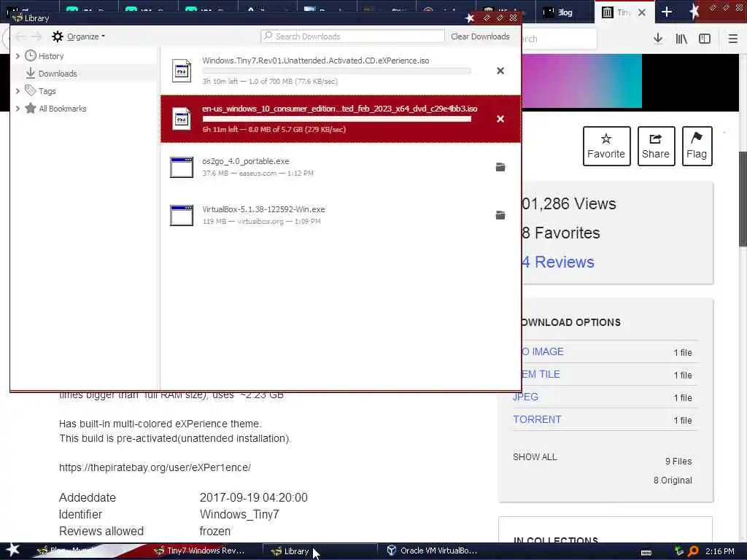Viewport: 747px width, 560px height.
Task: Click the Flag button
Action: click(x=697, y=146)
